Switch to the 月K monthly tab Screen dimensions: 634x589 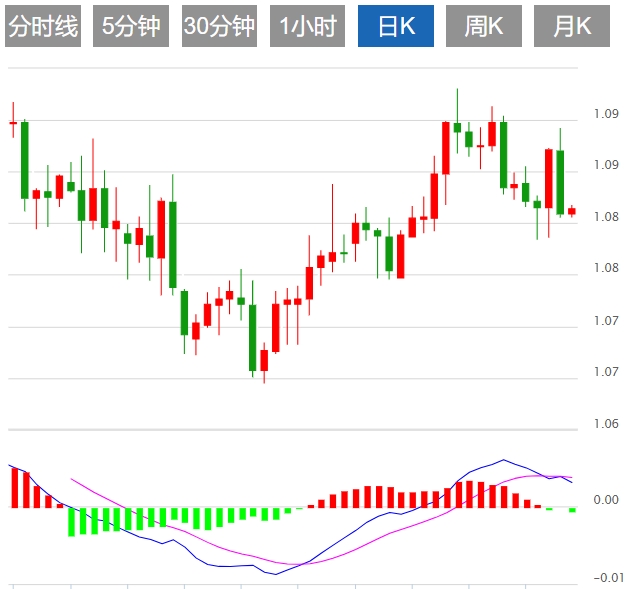pyautogui.click(x=572, y=26)
